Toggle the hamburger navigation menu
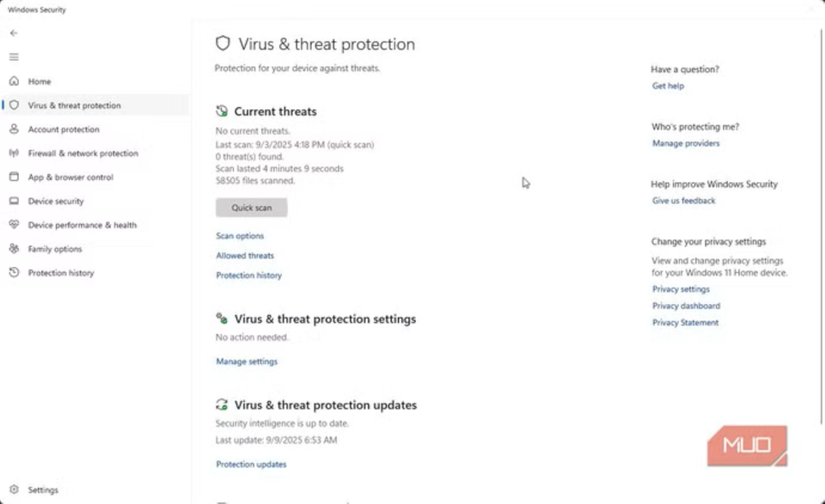825x504 pixels. click(x=14, y=57)
